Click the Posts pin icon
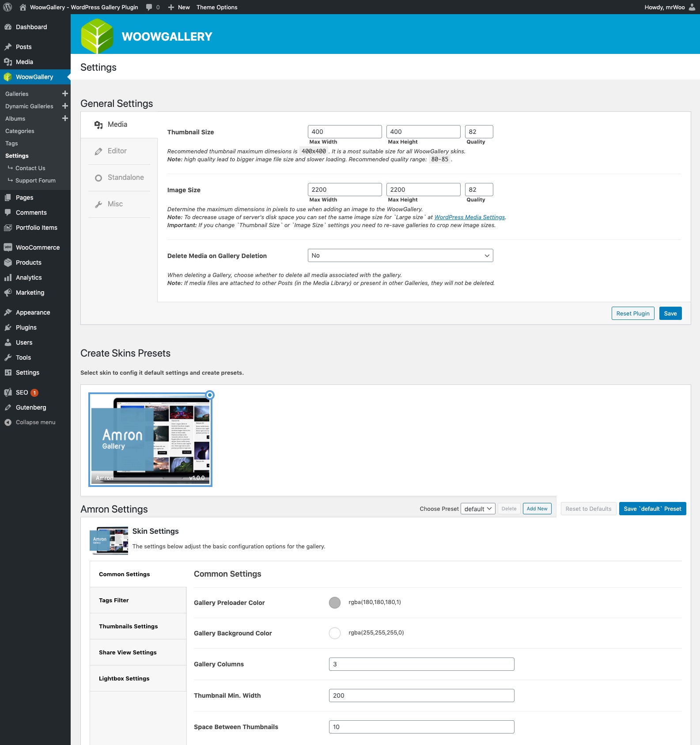Image resolution: width=700 pixels, height=745 pixels. (x=8, y=47)
